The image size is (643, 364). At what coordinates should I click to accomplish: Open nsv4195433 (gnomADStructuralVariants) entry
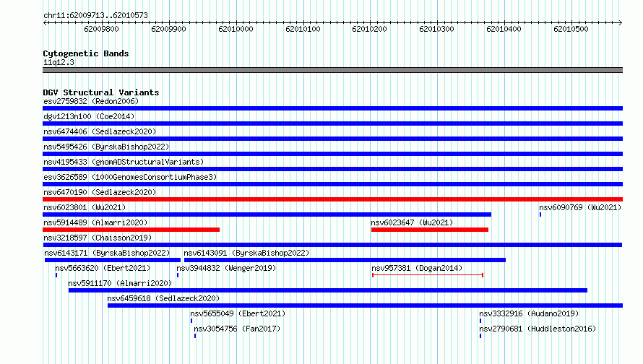[124, 162]
